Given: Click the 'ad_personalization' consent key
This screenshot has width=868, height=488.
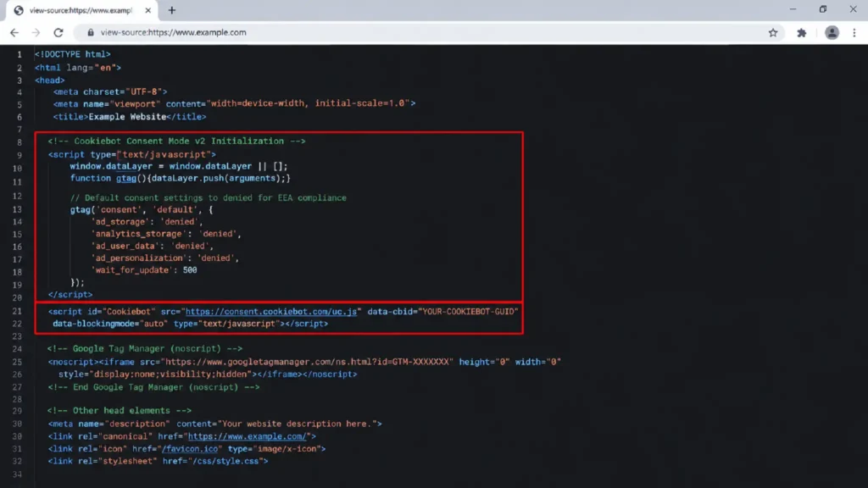Looking at the screenshot, I should pyautogui.click(x=138, y=258).
